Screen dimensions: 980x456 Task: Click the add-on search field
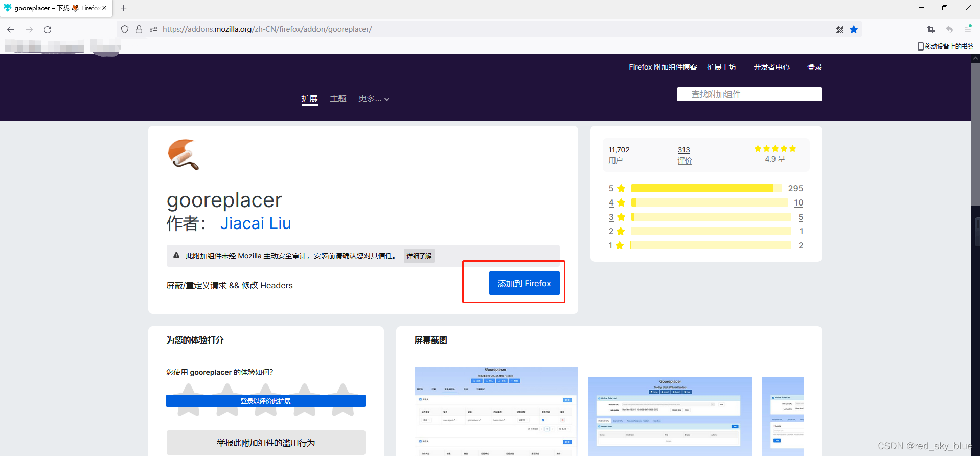point(749,94)
